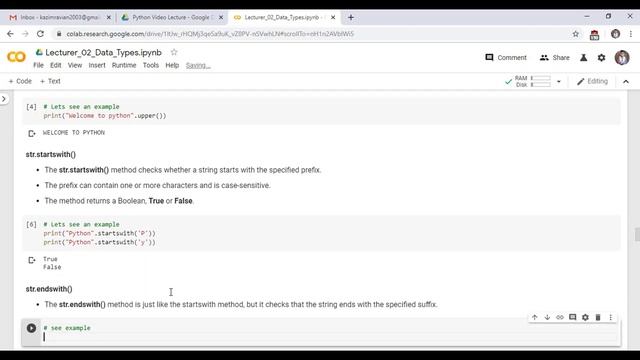The image size is (640, 360).
Task: Close the Python Video Lecture tab
Action: (x=221, y=18)
